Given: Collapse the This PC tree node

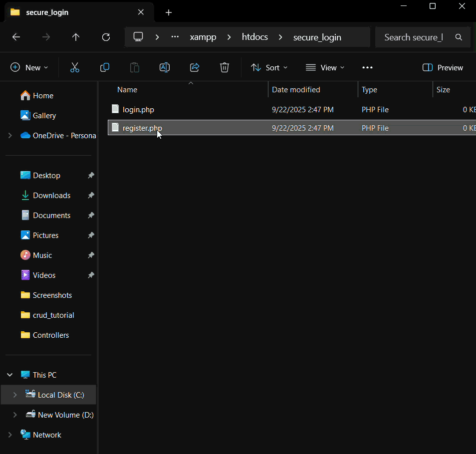Looking at the screenshot, I should tap(10, 375).
